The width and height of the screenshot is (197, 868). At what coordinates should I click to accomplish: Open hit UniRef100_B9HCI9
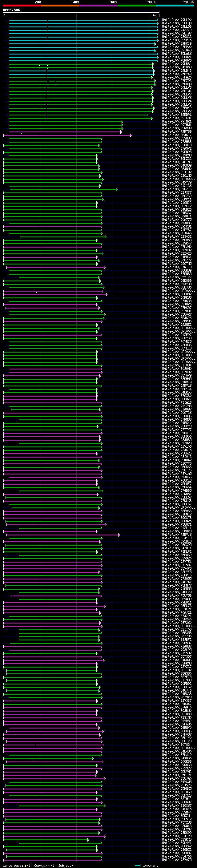177,44
